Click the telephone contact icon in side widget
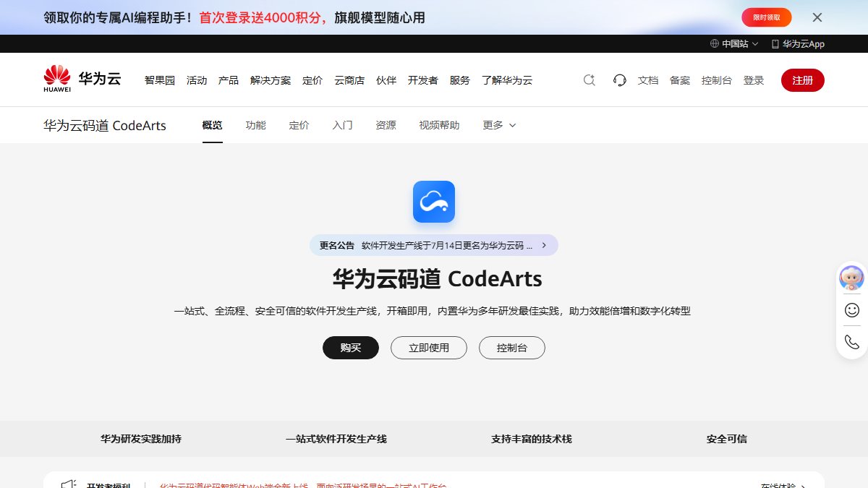The width and height of the screenshot is (868, 488). click(852, 342)
